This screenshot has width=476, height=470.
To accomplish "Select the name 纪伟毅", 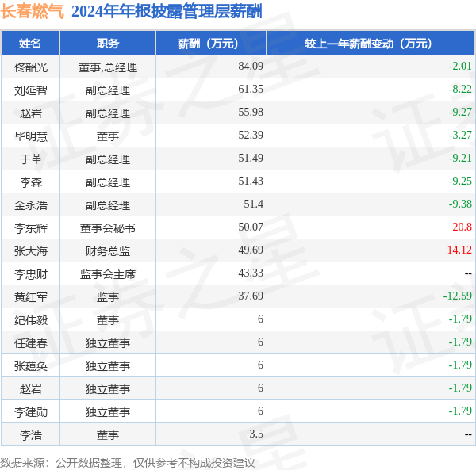I will 31,320.
